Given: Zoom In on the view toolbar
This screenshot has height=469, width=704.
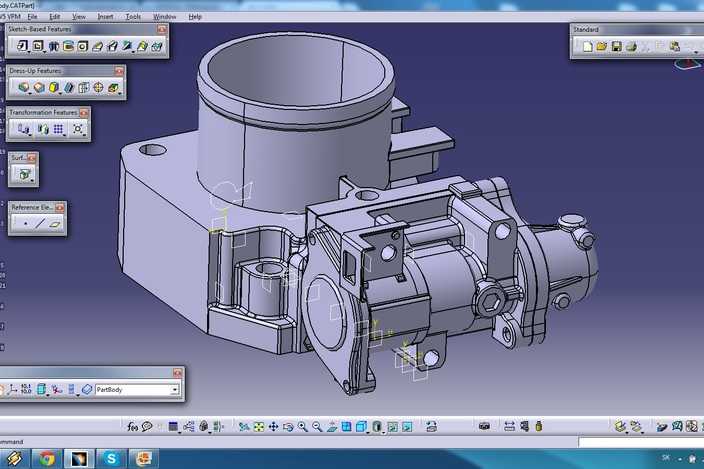Looking at the screenshot, I should [302, 427].
